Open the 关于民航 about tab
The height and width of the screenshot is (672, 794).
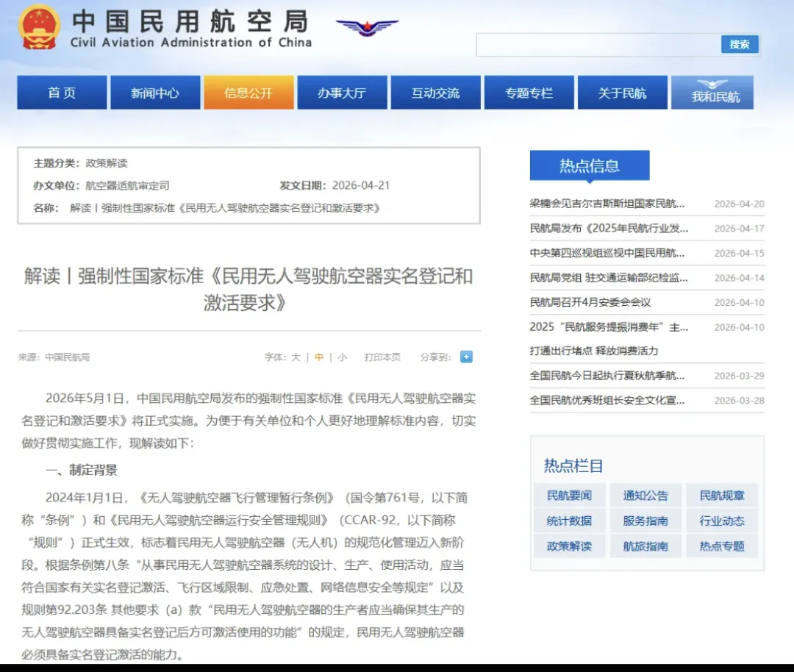point(622,92)
